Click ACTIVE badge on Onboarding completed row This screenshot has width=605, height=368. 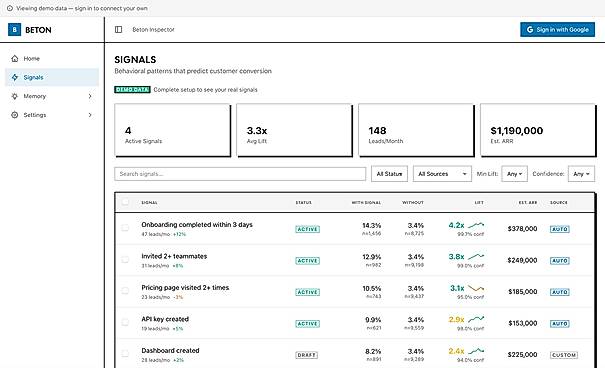(308, 229)
